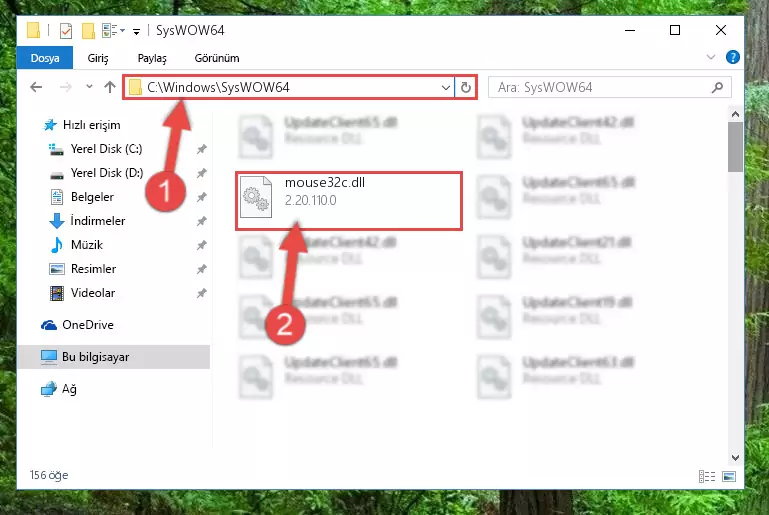The height and width of the screenshot is (515, 769).
Task: Click the Properties icon in the quick access toolbar
Action: [66, 31]
